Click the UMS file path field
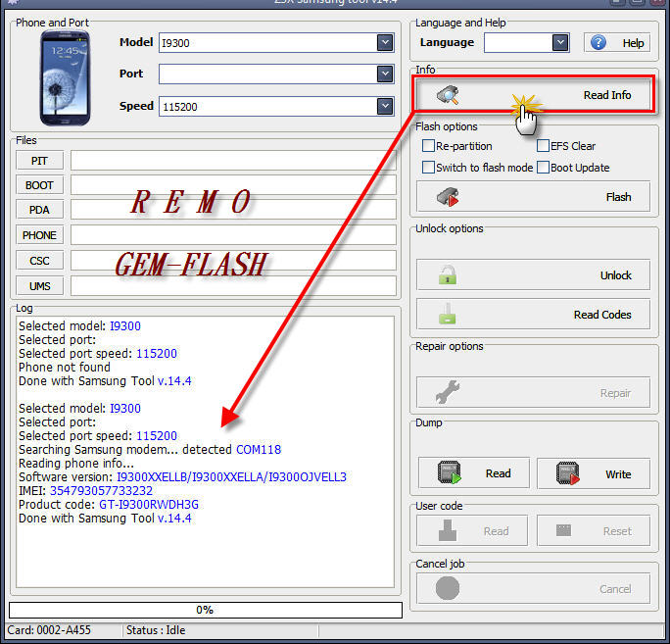The height and width of the screenshot is (644, 670). point(233,285)
